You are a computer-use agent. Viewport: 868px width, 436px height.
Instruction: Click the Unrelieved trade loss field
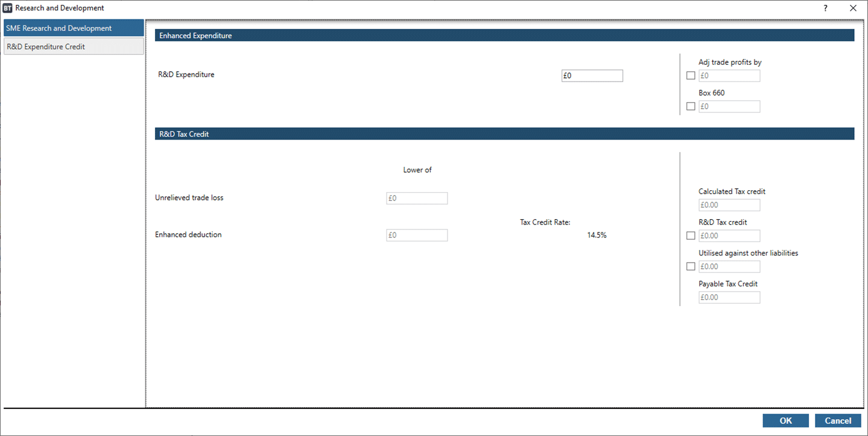coord(417,199)
